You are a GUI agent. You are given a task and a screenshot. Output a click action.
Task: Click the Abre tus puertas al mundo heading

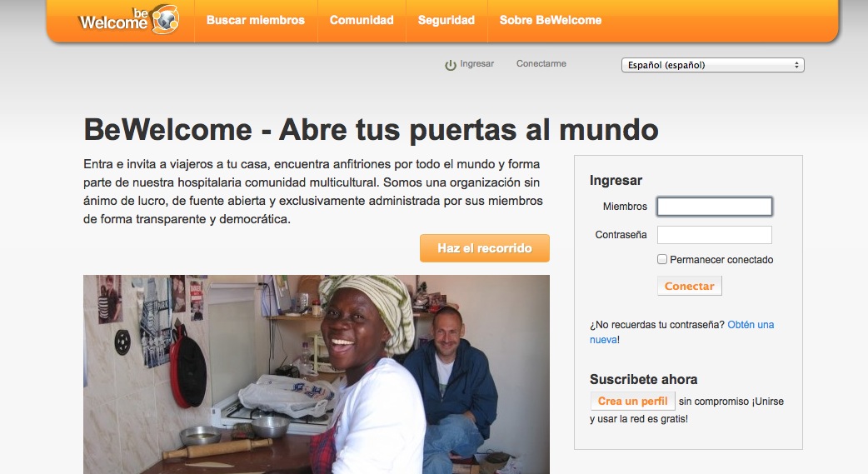[x=371, y=130]
